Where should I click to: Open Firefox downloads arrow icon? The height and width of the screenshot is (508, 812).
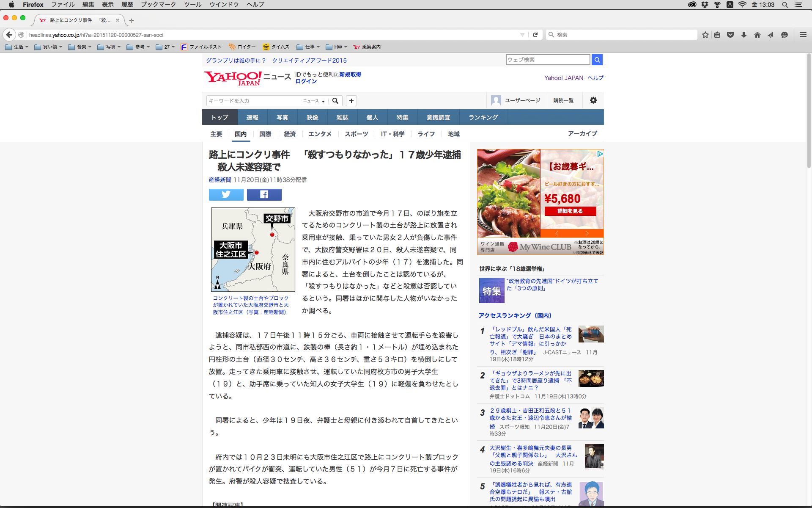pyautogui.click(x=743, y=35)
